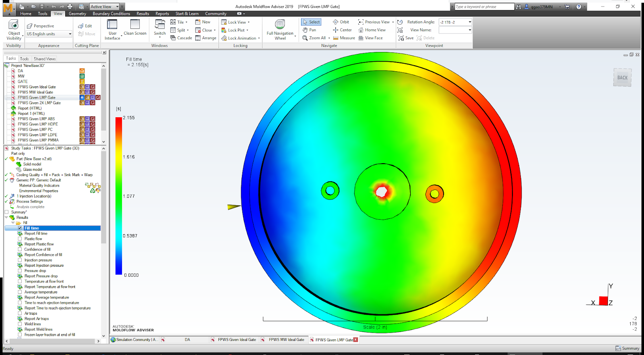Click New window tool
644x355 pixels.
point(203,22)
